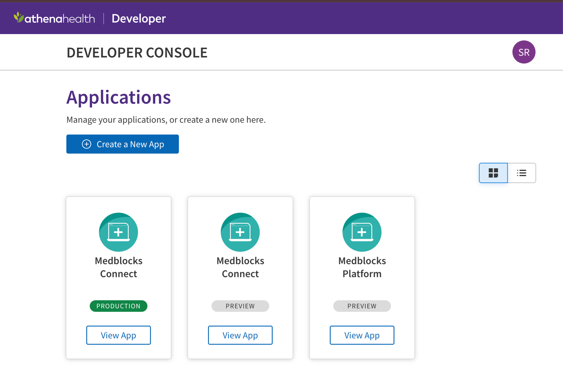Image resolution: width=563 pixels, height=392 pixels.
Task: Click the athenahealth logo
Action: tap(54, 18)
